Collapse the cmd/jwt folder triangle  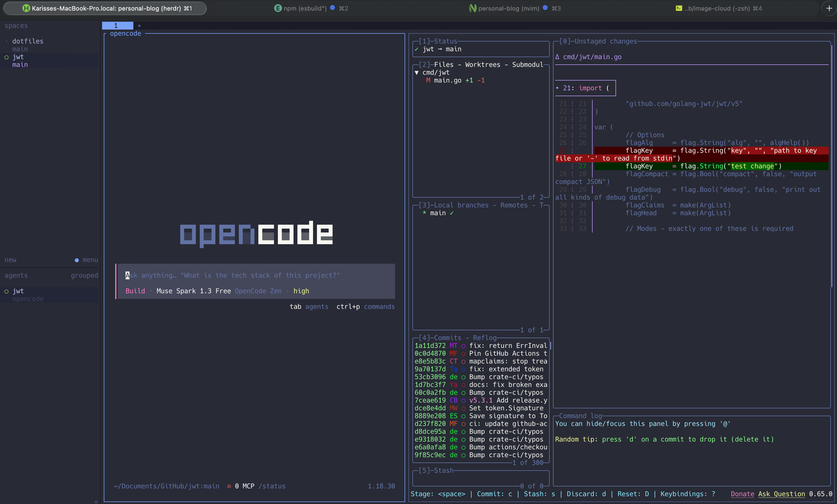point(417,73)
